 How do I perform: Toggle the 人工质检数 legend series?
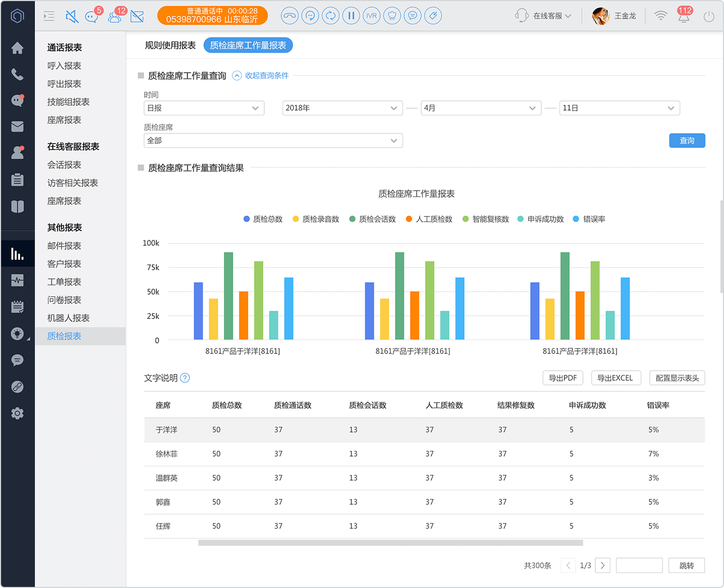tap(429, 219)
